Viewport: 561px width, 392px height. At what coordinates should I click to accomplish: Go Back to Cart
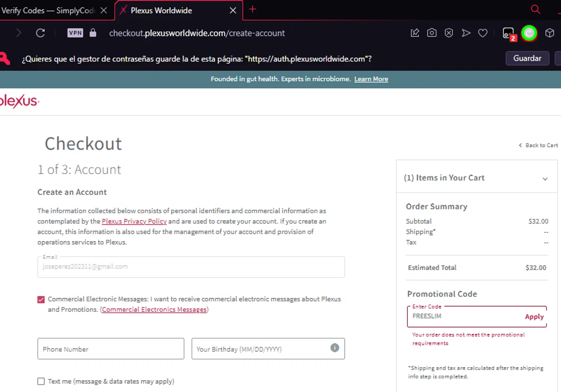[539, 145]
